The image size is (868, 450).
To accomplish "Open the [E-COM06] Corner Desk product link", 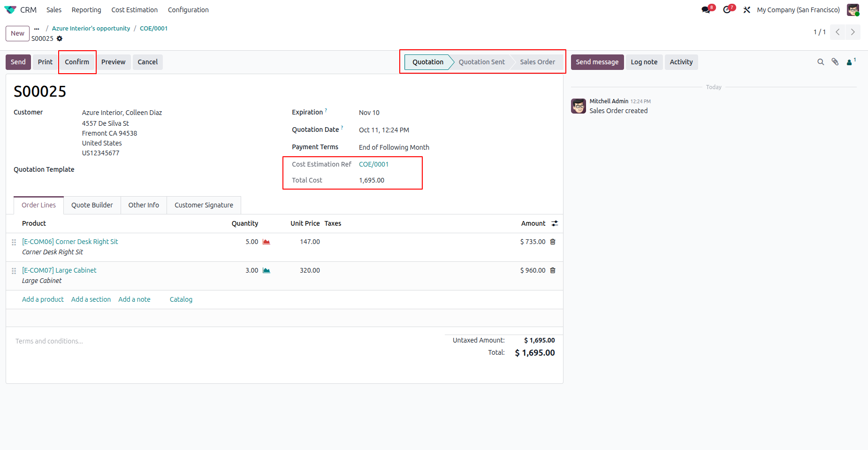I will coord(70,242).
